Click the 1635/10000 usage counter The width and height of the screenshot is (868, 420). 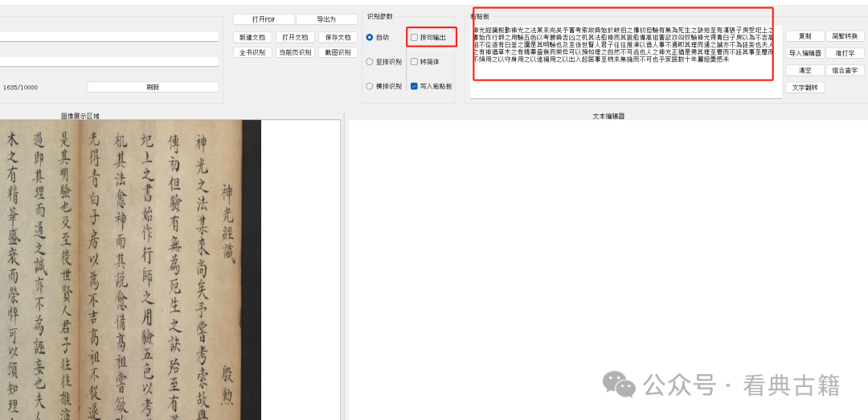tap(20, 88)
